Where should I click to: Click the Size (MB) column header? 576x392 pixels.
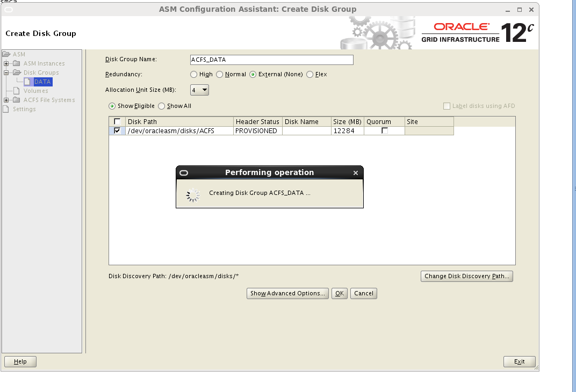(348, 121)
